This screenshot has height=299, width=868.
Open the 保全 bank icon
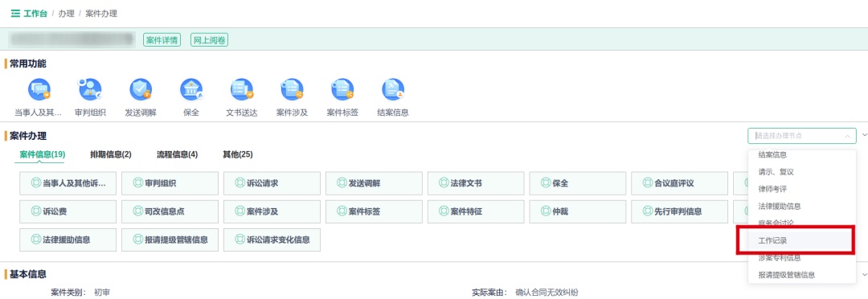[x=191, y=90]
